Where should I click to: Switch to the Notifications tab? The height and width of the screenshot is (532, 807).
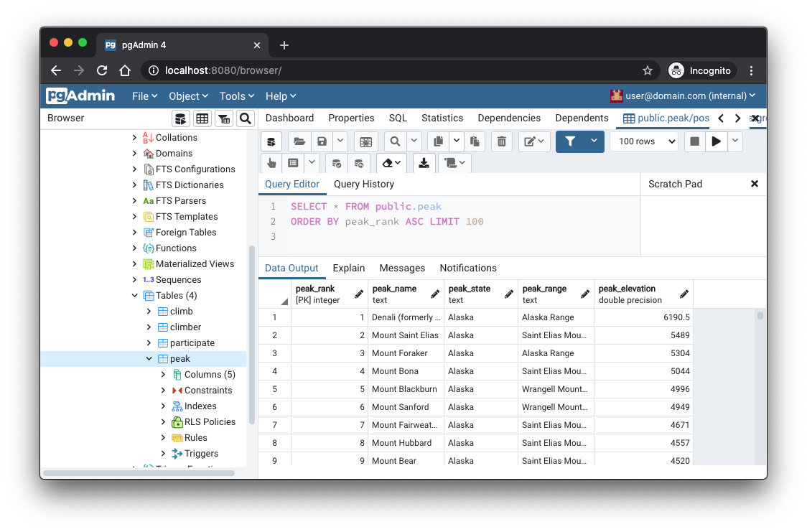tap(468, 269)
